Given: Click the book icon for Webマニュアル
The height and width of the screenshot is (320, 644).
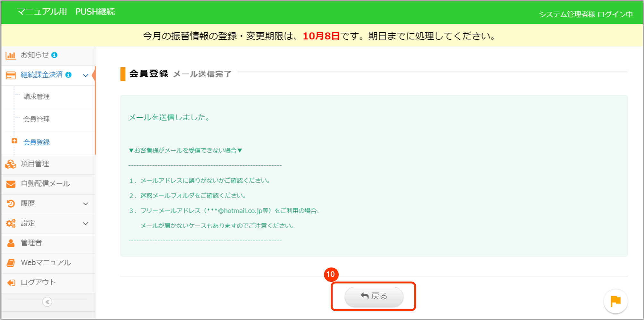Looking at the screenshot, I should (x=11, y=263).
